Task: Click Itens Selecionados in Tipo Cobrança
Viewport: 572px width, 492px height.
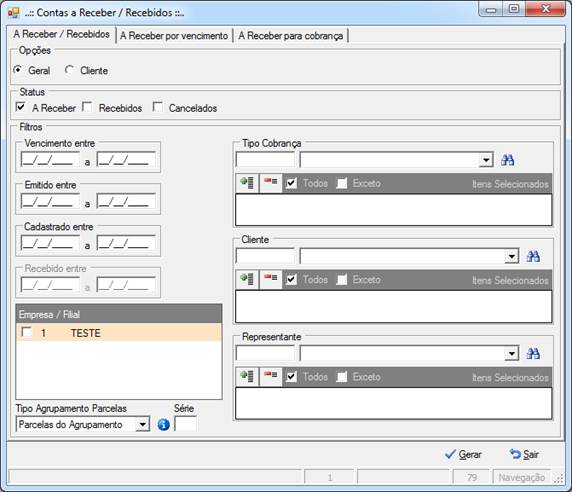Action: [x=510, y=184]
